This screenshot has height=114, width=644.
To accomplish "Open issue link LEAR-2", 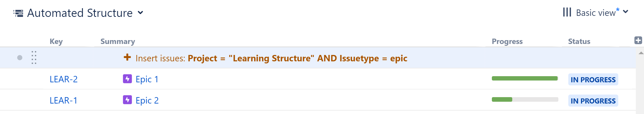I will click(63, 79).
